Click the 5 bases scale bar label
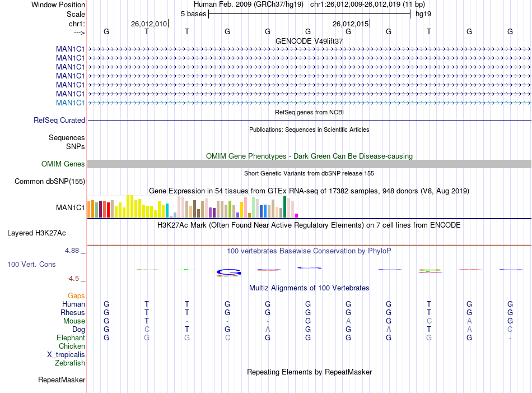 pos(193,14)
